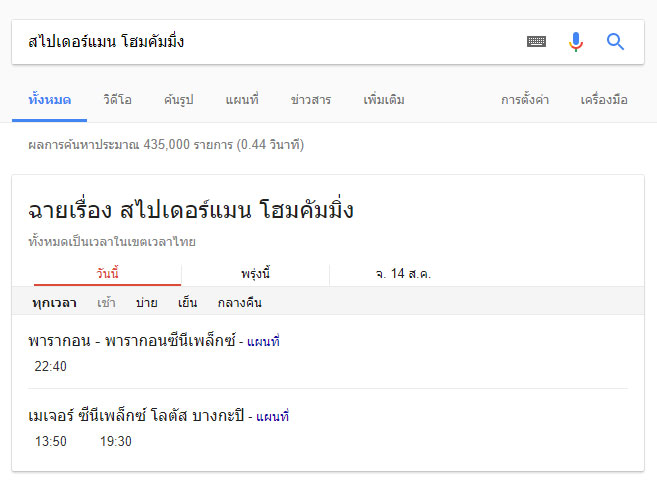This screenshot has width=657, height=480.
Task: Select the วันนี้ showtimes tab
Action: coord(107,274)
